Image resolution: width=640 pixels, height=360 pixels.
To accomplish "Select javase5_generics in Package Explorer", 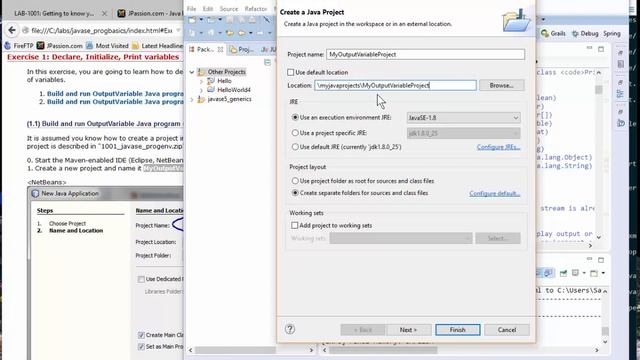I will coord(229,99).
